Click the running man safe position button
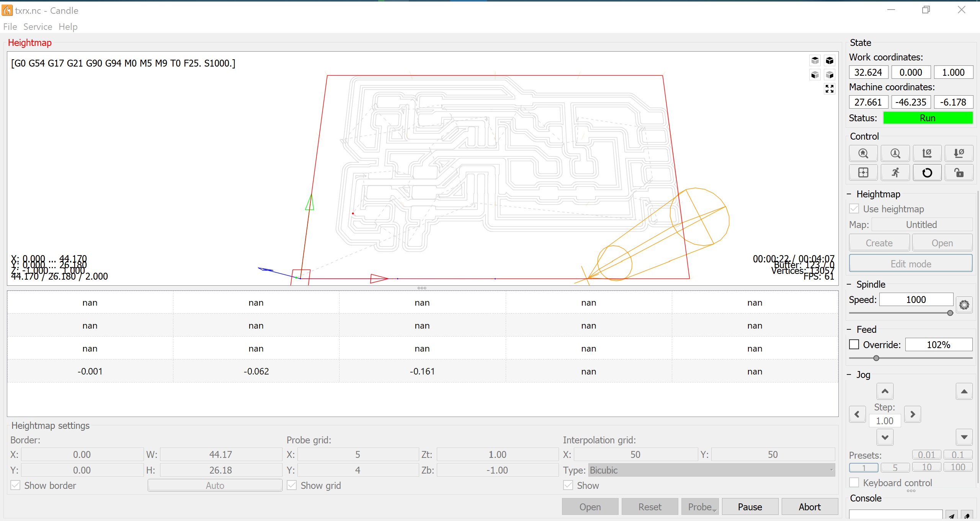This screenshot has height=521, width=980. tap(895, 173)
